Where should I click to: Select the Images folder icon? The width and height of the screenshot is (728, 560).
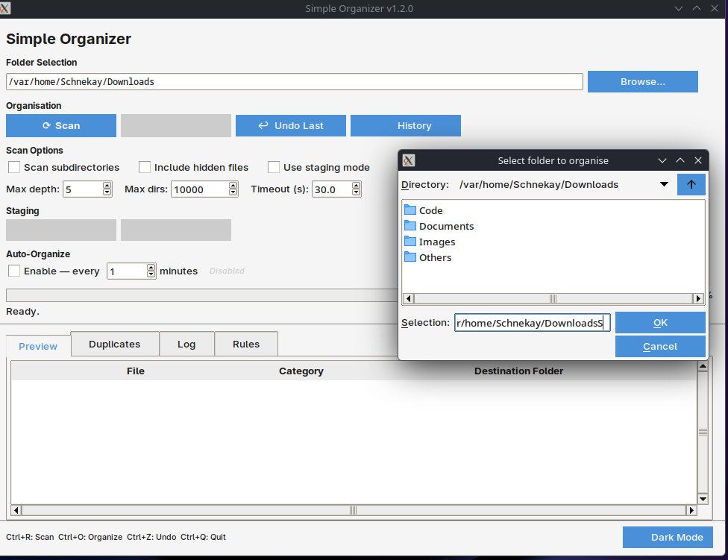click(410, 242)
